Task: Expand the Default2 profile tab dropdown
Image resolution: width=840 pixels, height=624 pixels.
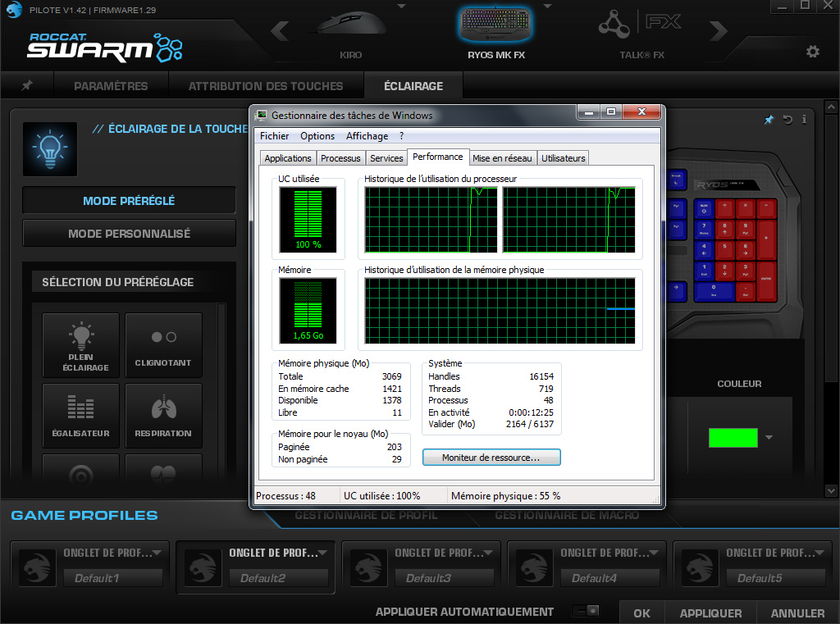Action: (322, 552)
